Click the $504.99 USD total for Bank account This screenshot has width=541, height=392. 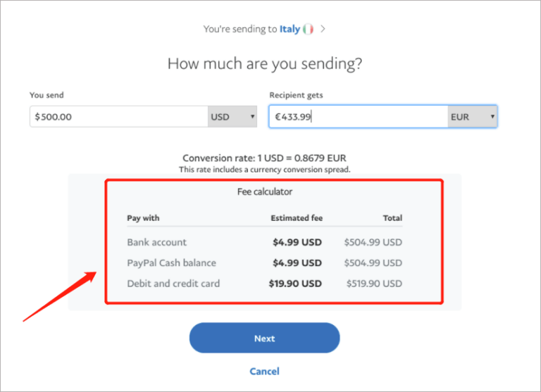tap(373, 242)
